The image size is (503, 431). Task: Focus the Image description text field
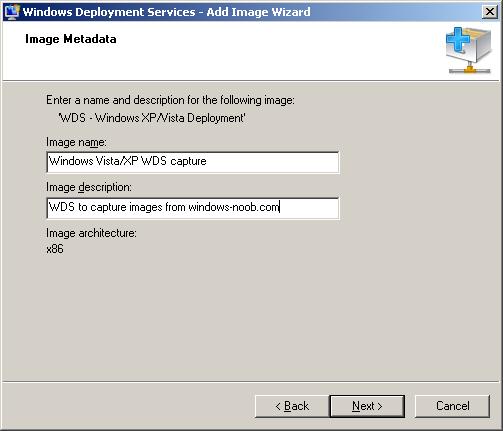pos(193,208)
